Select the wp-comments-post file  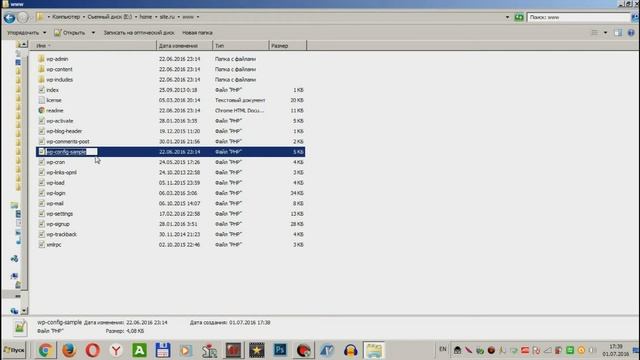tap(170, 141)
